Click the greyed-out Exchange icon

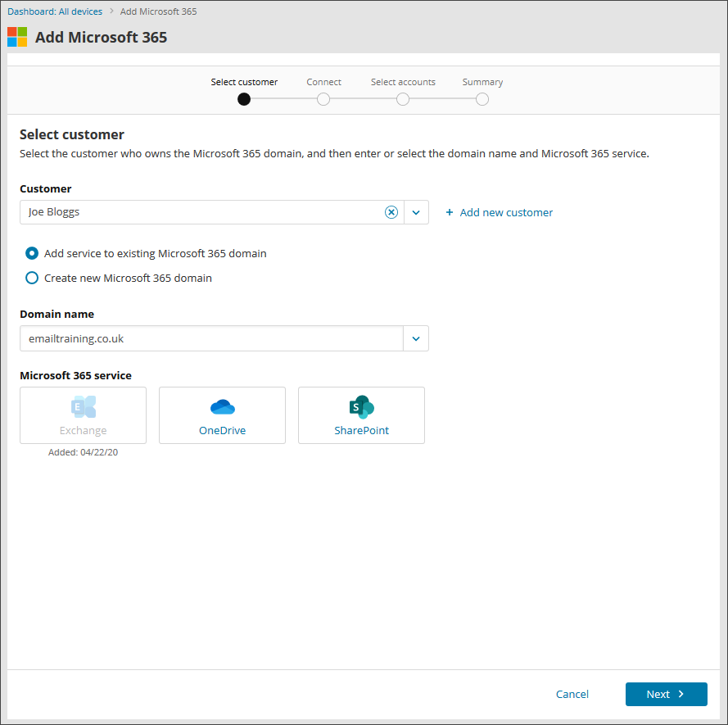pyautogui.click(x=83, y=407)
